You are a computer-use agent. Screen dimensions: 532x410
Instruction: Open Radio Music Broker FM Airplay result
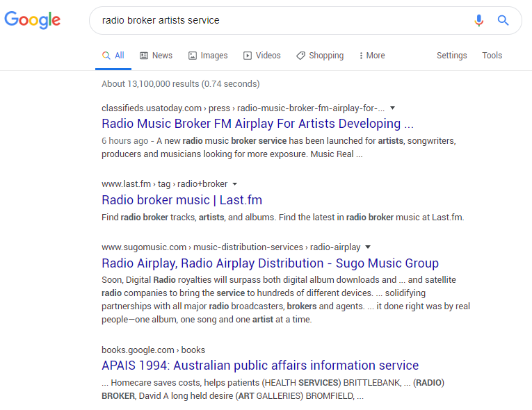point(257,124)
